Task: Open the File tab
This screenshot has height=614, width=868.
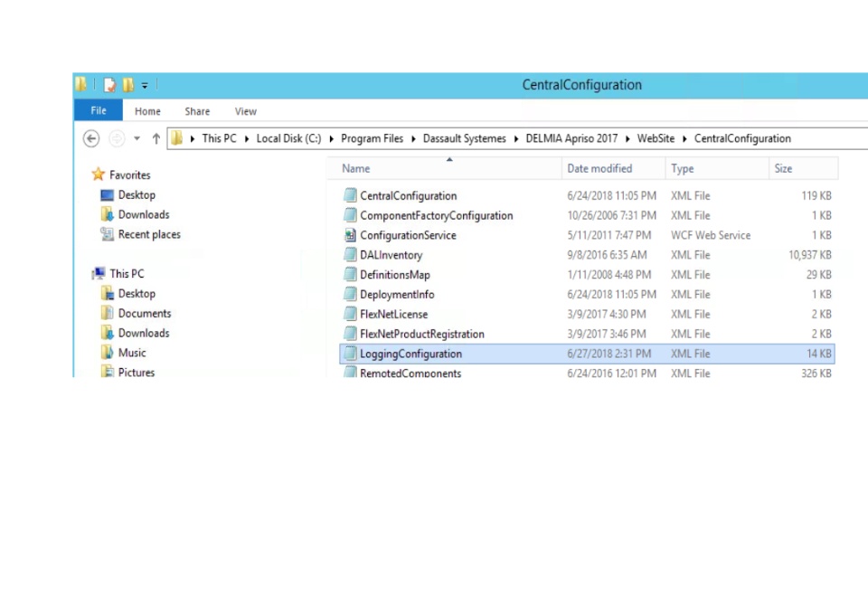Action: (x=99, y=110)
